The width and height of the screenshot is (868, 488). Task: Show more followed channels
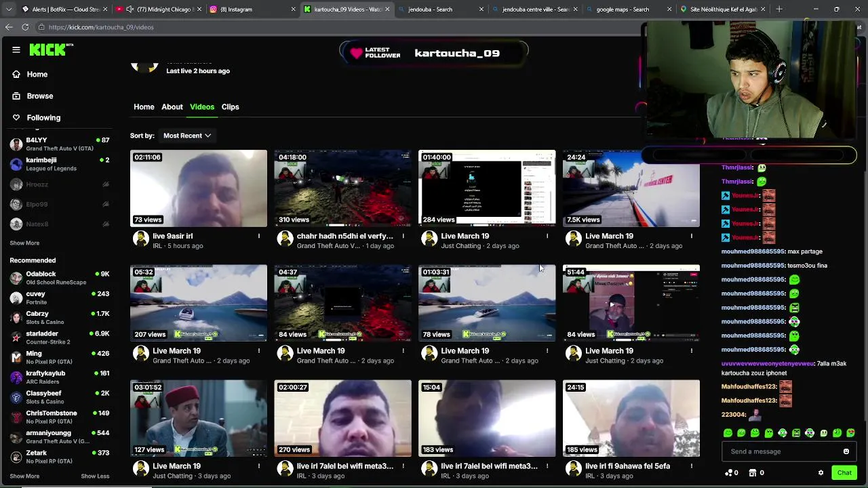pyautogui.click(x=24, y=243)
